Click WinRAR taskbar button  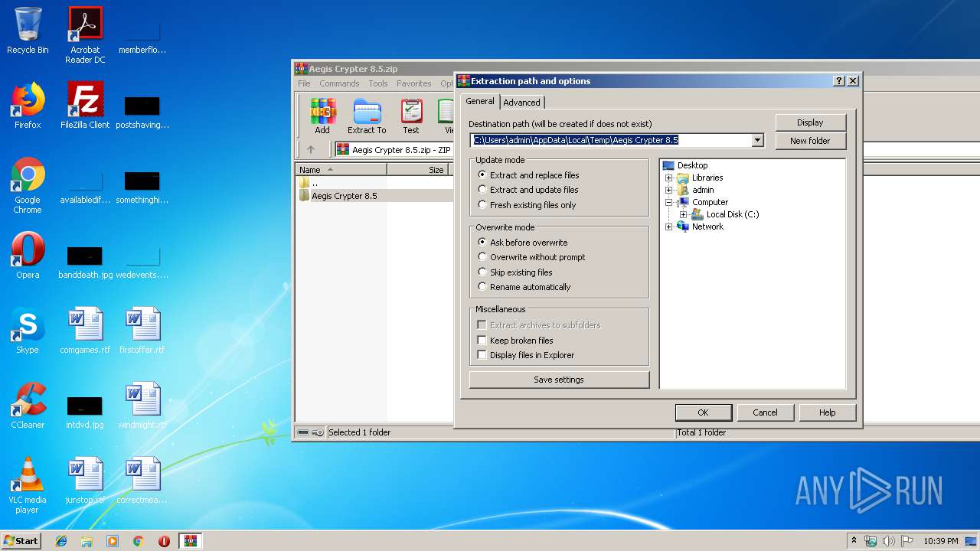191,541
